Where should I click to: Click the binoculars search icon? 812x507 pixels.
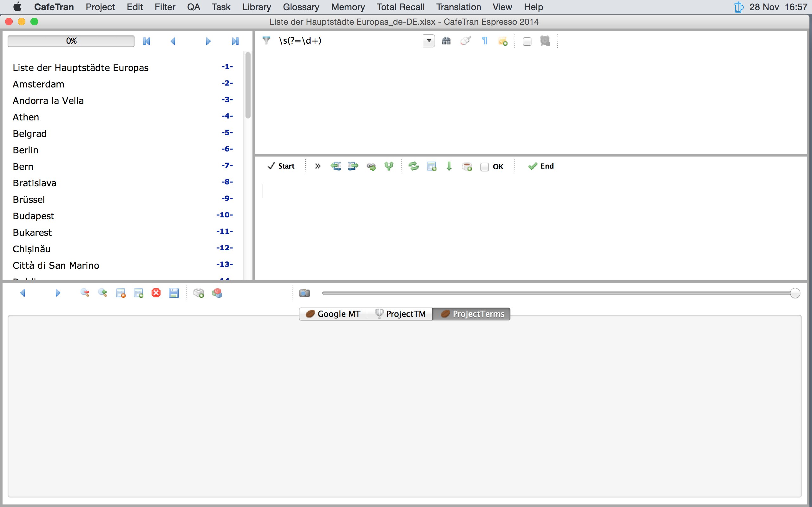coord(446,41)
